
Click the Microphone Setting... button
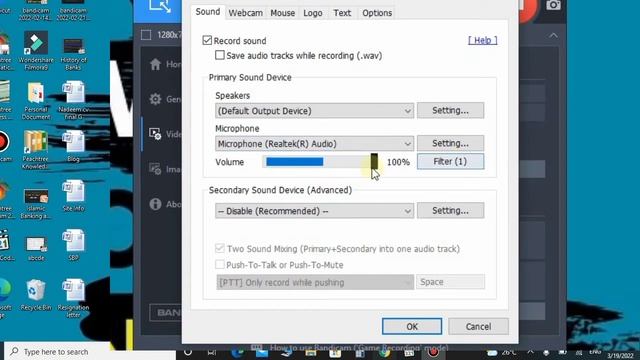pos(451,143)
